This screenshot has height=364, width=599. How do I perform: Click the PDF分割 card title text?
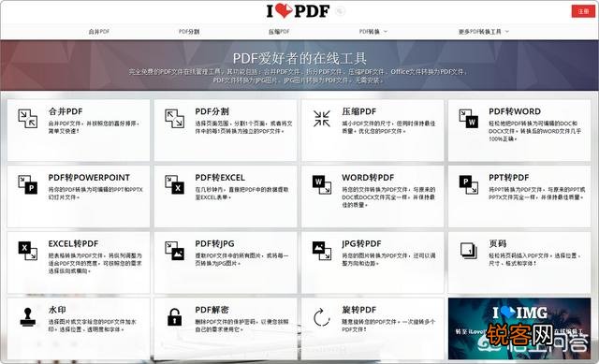point(212,111)
